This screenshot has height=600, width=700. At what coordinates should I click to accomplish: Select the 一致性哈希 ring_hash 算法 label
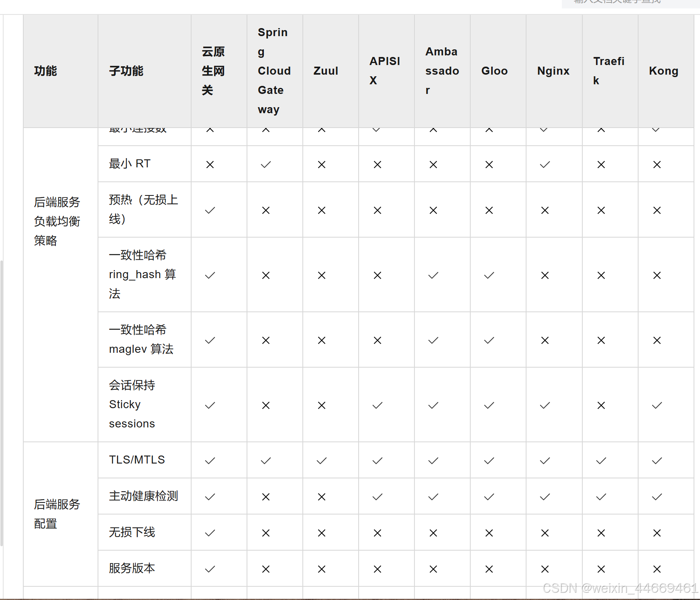click(143, 275)
